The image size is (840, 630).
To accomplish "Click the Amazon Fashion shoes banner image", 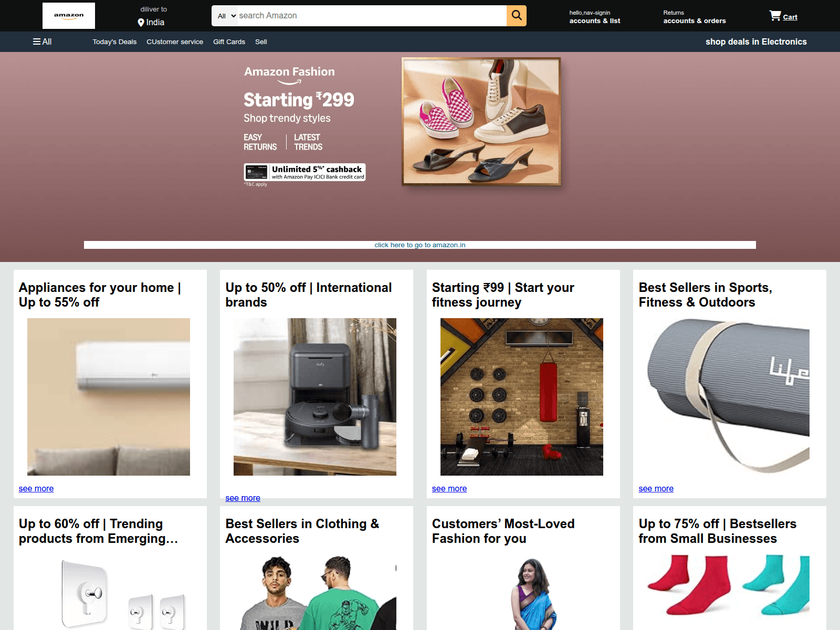I will pyautogui.click(x=481, y=121).
